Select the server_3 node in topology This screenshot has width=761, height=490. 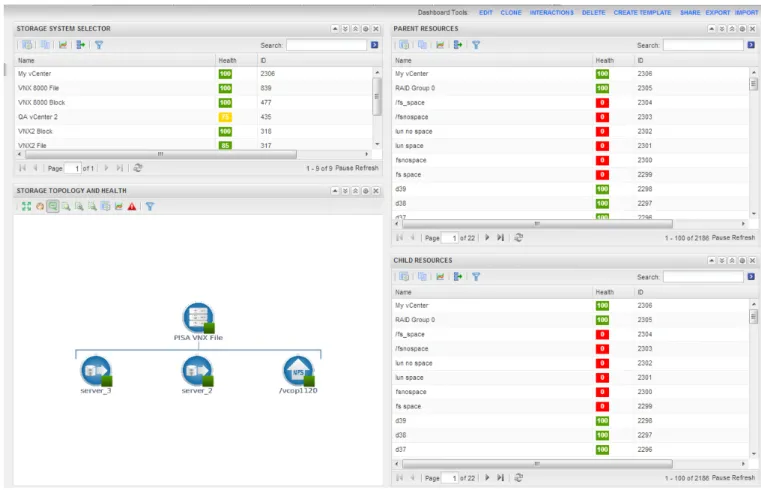tap(96, 371)
